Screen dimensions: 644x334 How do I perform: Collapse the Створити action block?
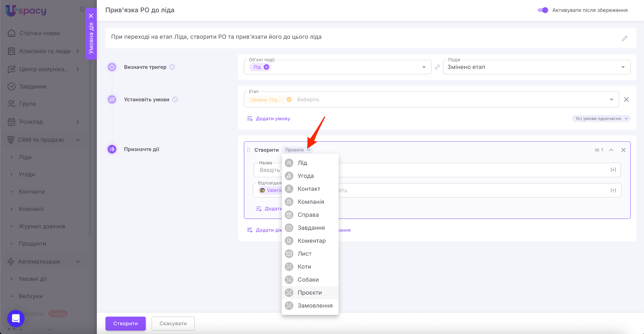(x=611, y=150)
